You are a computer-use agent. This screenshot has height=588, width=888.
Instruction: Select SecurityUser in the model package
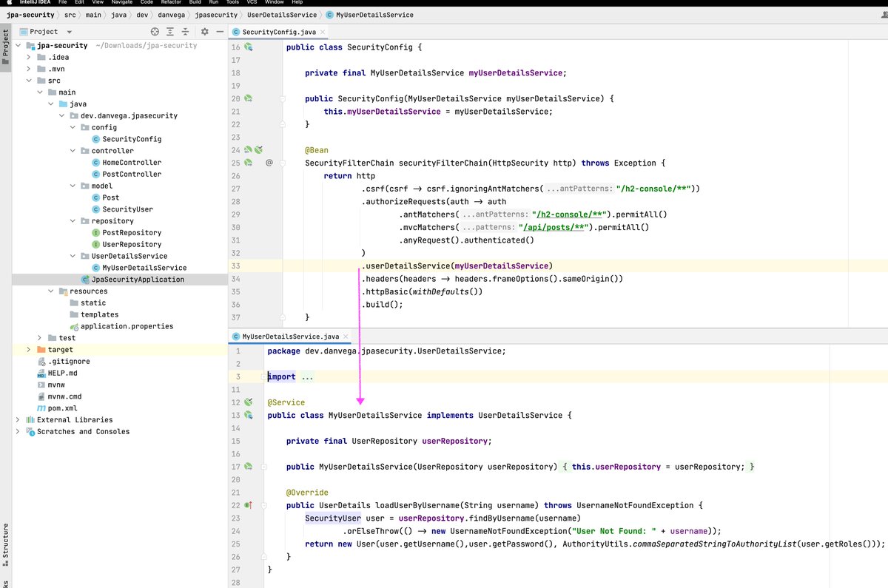128,209
